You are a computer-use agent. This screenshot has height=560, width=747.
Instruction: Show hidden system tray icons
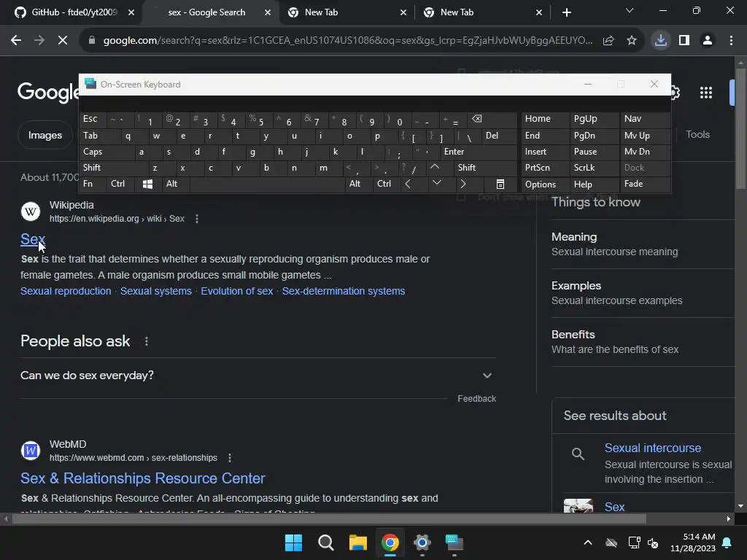[588, 542]
